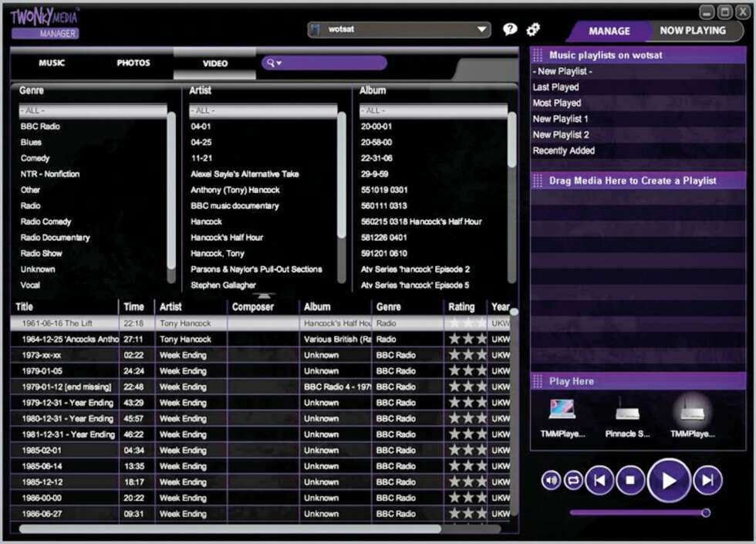Switch to the MUSIC tab

click(x=52, y=63)
